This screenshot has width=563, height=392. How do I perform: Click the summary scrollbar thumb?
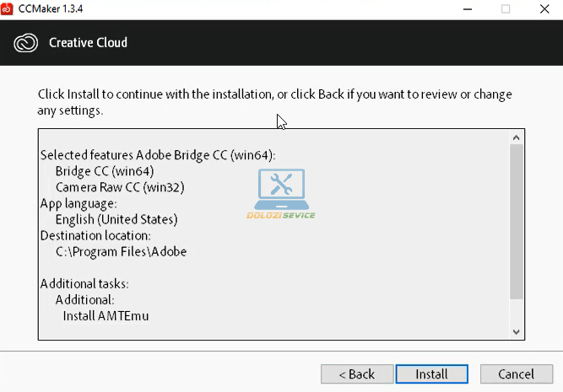pyautogui.click(x=517, y=221)
